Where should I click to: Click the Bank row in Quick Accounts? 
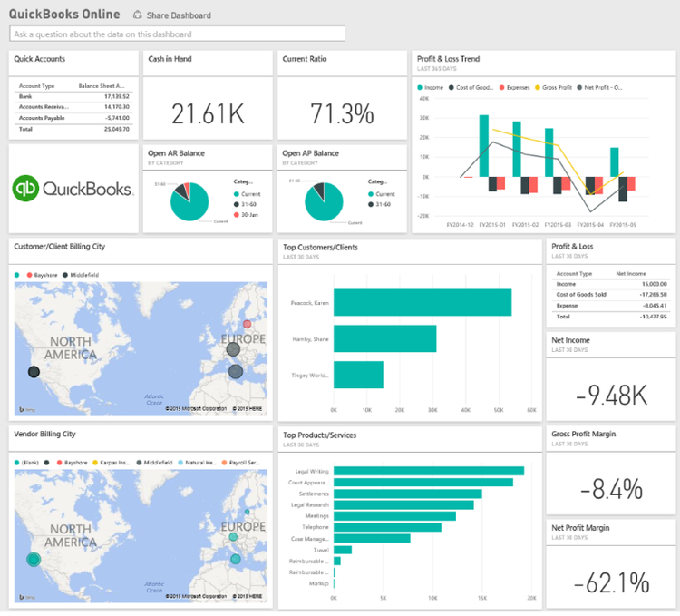coord(73,96)
